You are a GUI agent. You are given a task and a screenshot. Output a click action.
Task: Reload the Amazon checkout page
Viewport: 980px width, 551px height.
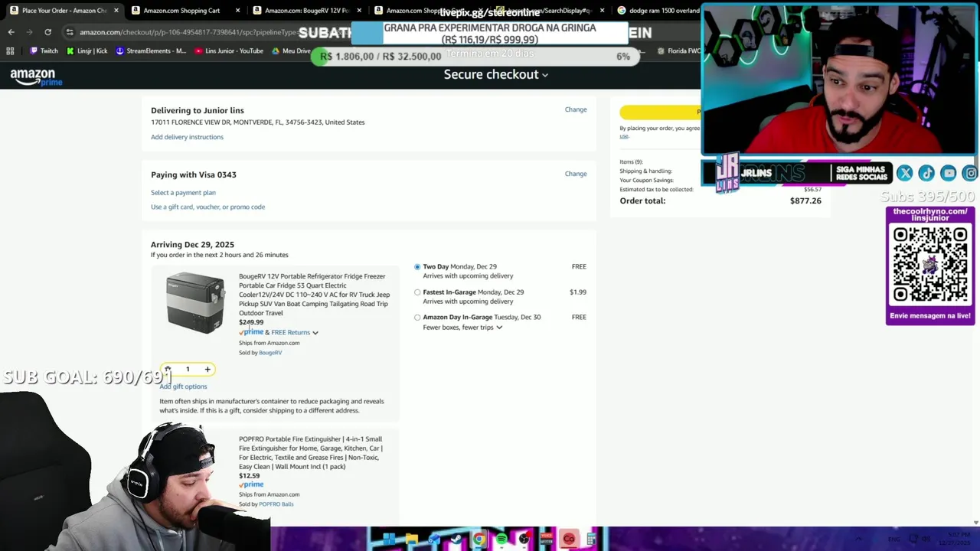pos(47,32)
